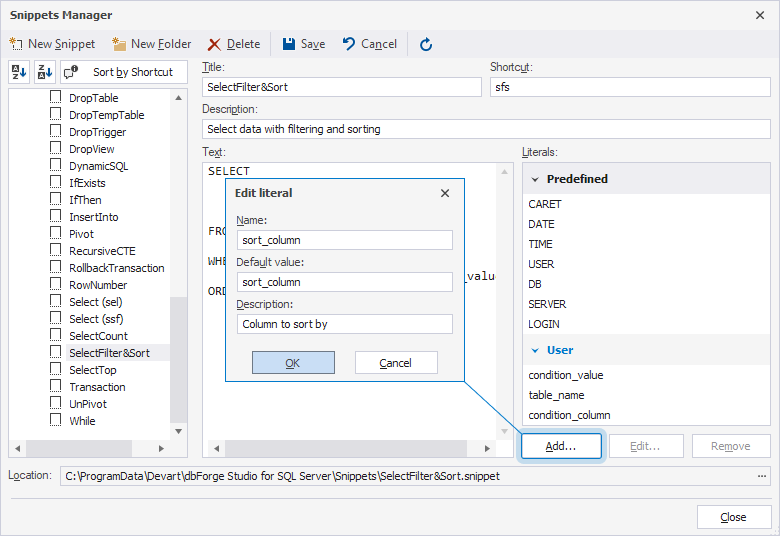This screenshot has width=780, height=536.
Task: Click Cancel in Edit literal dialog
Action: [396, 363]
